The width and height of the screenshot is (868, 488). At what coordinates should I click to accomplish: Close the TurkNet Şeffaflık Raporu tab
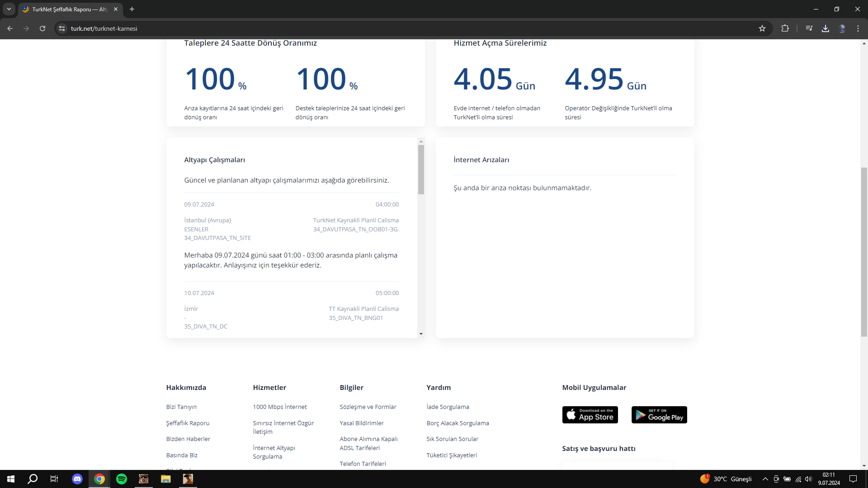(116, 9)
